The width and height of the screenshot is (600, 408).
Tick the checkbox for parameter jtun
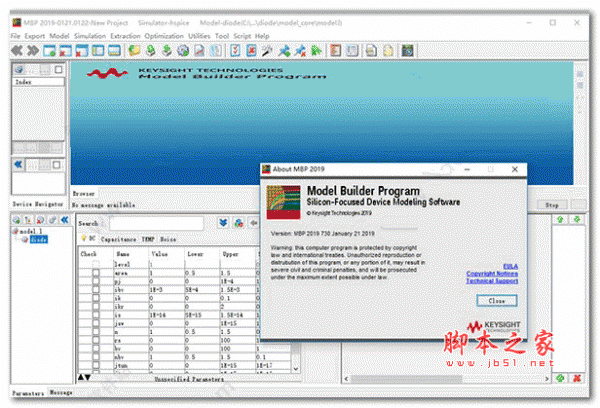pos(96,365)
